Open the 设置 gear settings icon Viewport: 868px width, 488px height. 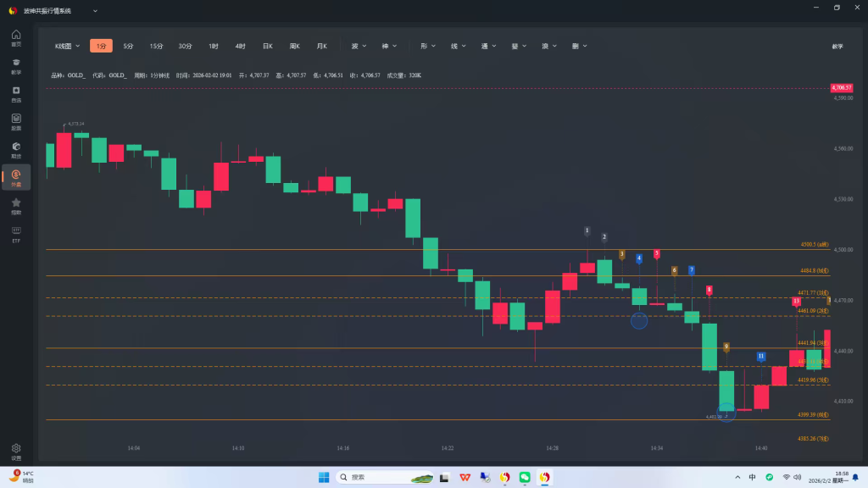click(x=16, y=450)
